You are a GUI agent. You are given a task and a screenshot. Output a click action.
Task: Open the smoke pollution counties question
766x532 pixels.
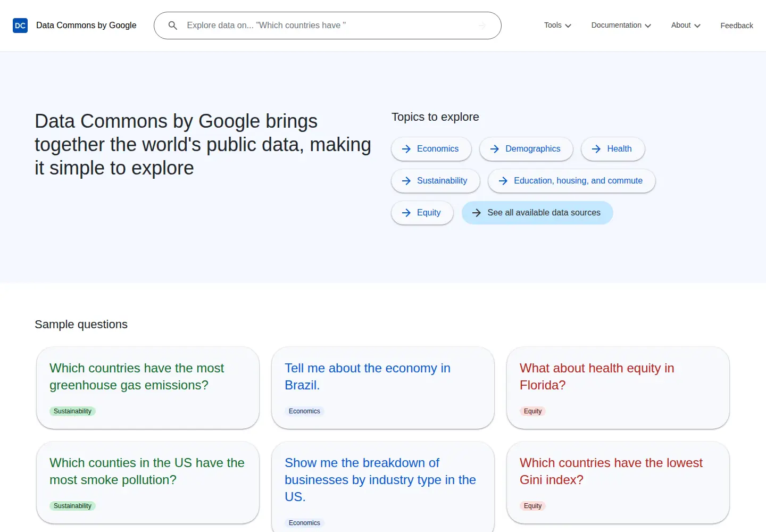click(148, 483)
